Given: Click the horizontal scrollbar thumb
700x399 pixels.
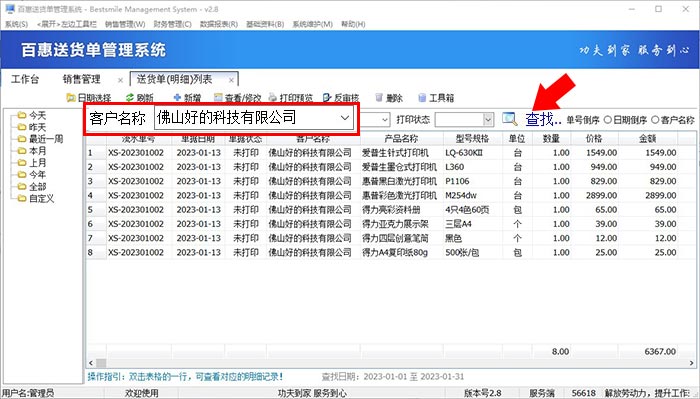Looking at the screenshot, I should point(101,363).
